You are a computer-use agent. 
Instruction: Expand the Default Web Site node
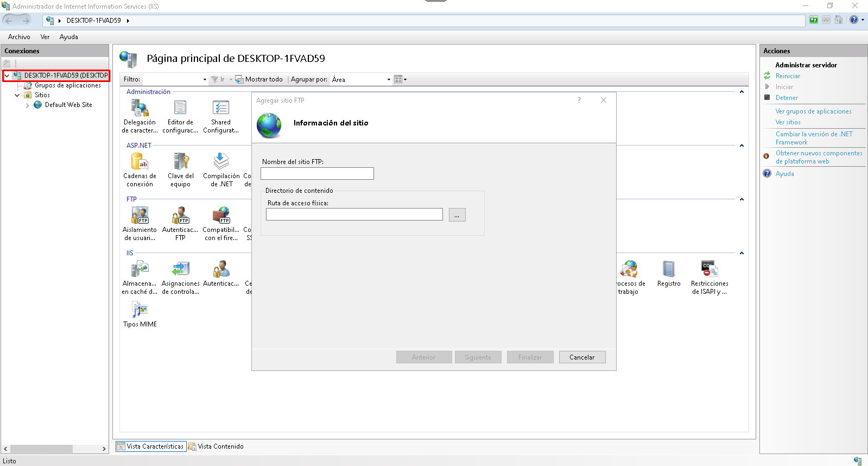pyautogui.click(x=27, y=105)
